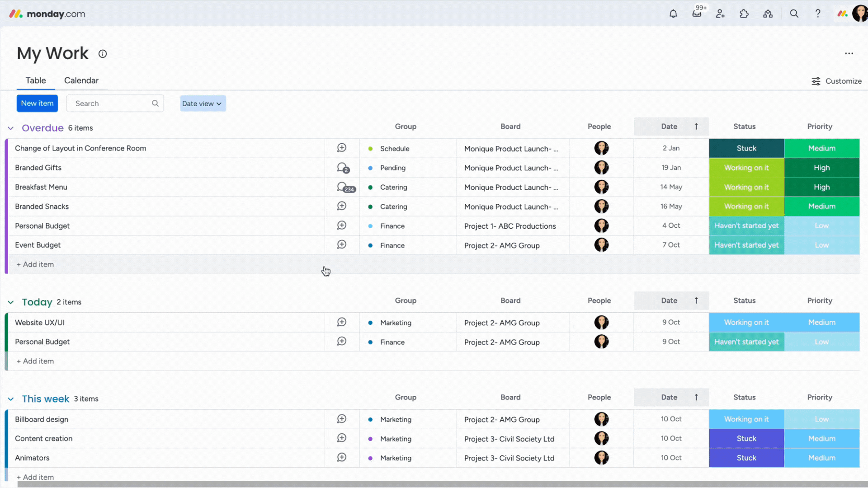This screenshot has height=488, width=868.
Task: Open the Date view dropdown
Action: click(x=203, y=103)
